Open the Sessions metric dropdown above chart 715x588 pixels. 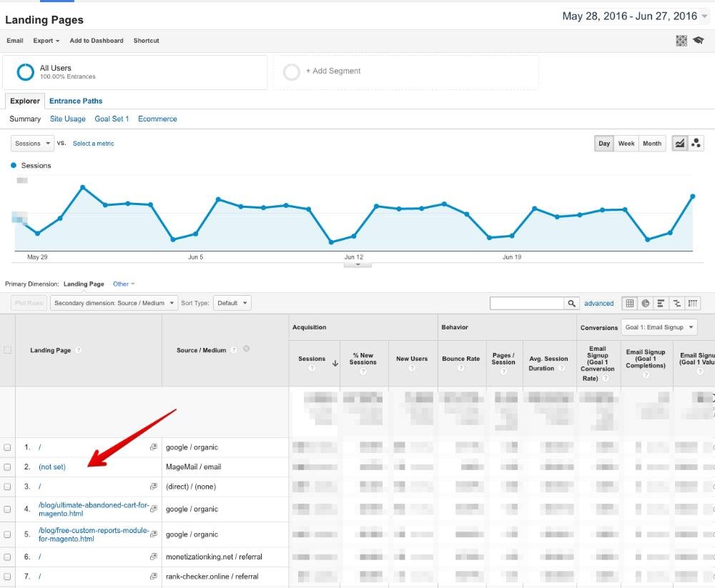33,144
